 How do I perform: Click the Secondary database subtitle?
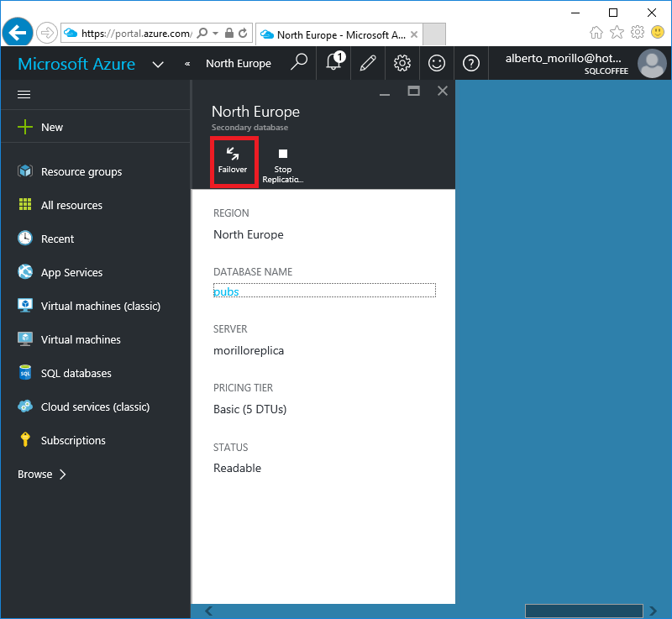pos(249,127)
